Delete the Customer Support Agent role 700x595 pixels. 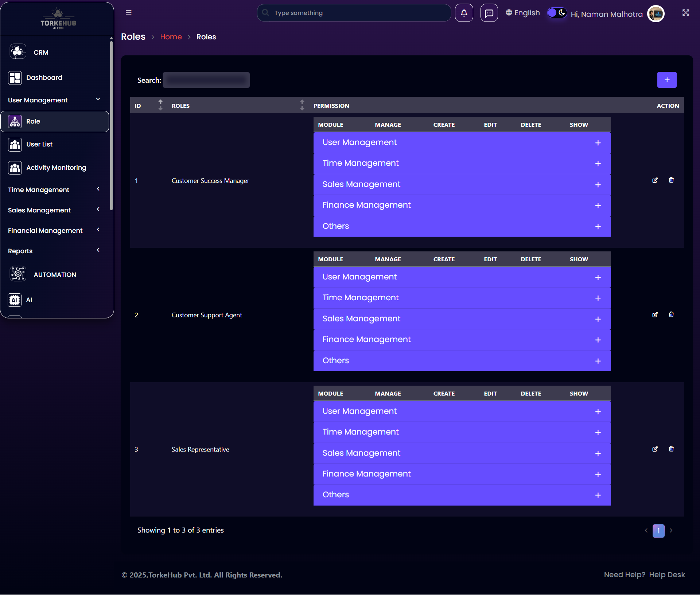point(671,314)
